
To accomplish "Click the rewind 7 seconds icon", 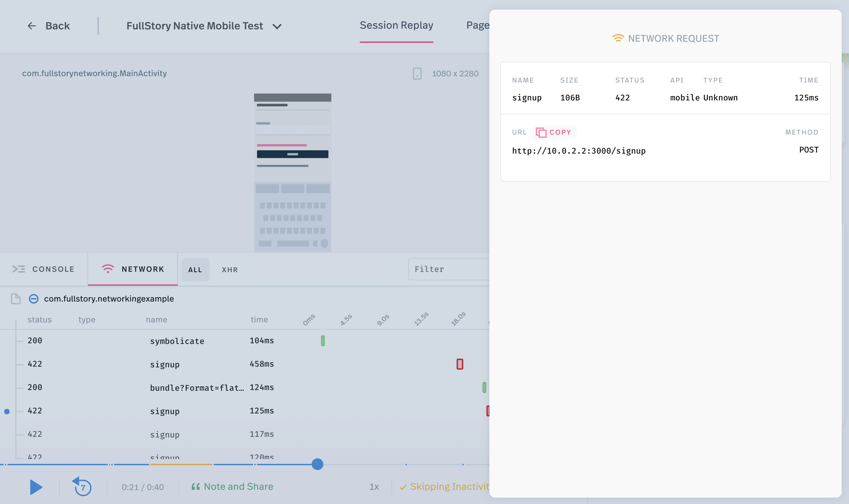I will click(82, 487).
